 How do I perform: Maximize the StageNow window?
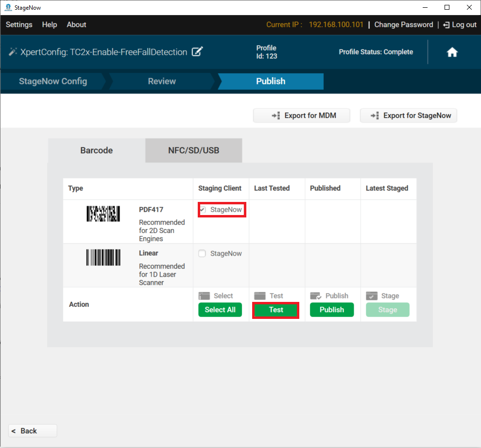tap(447, 7)
